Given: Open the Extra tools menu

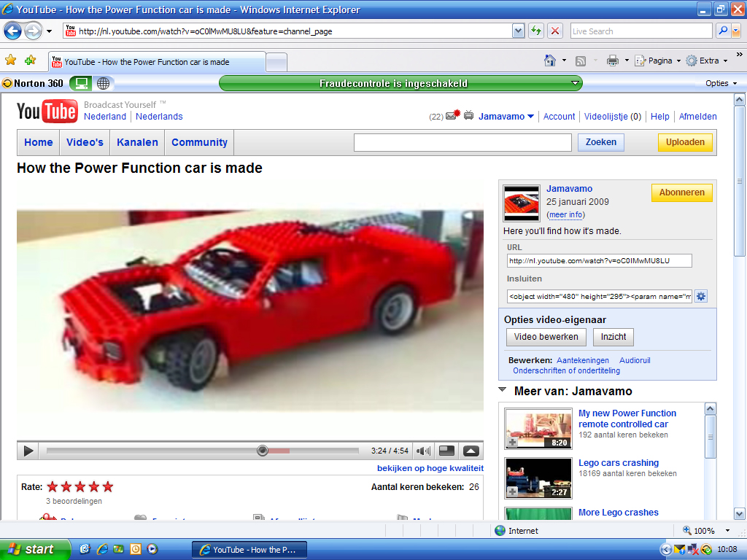Looking at the screenshot, I should pos(707,61).
